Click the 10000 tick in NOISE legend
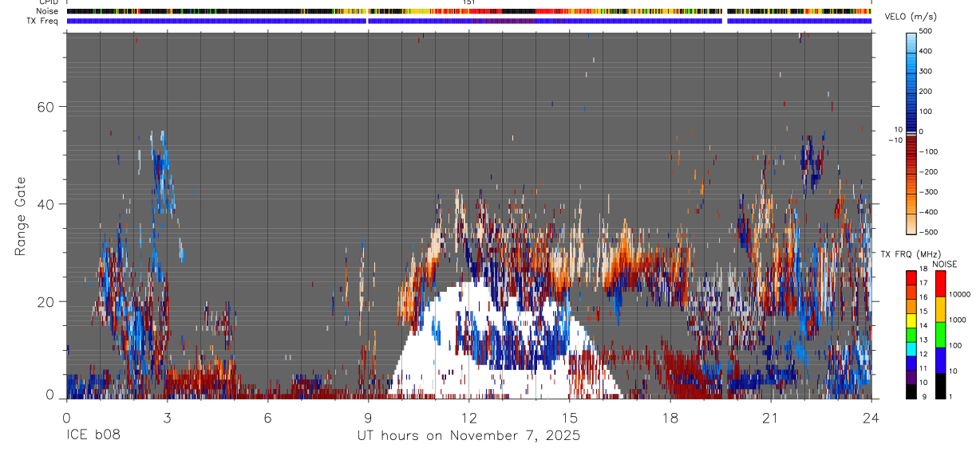 (x=958, y=294)
